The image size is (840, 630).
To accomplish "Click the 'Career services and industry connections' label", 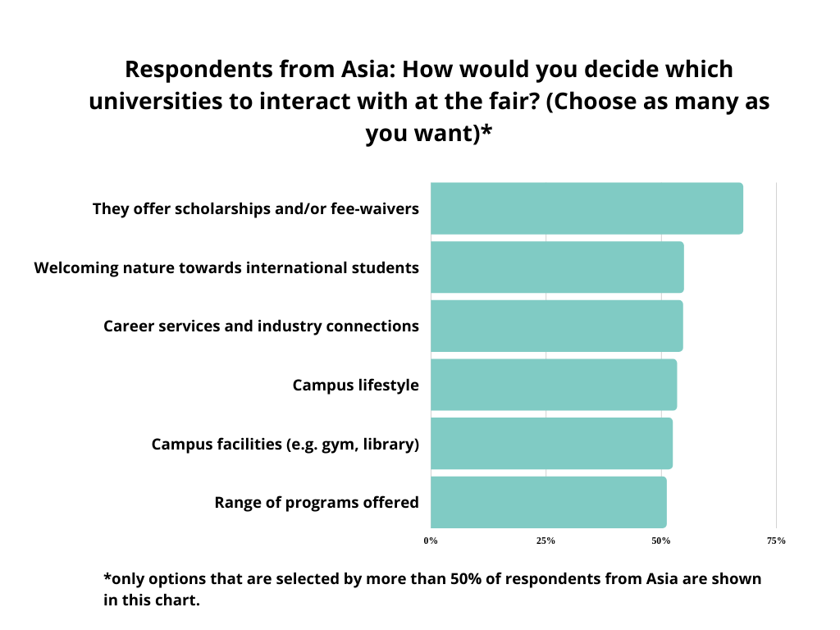I will tap(261, 326).
